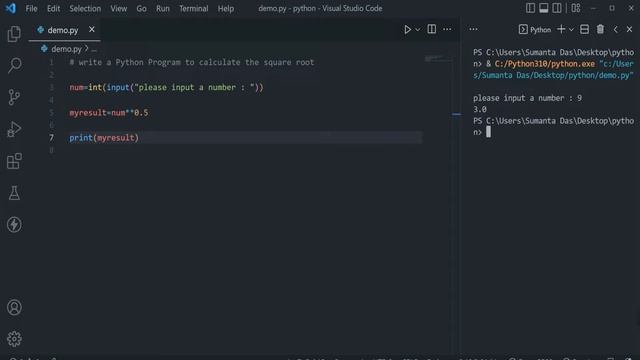Click the C:/Python310/python.exe path in terminal
Image resolution: width=640 pixels, height=360 pixels.
[544, 64]
